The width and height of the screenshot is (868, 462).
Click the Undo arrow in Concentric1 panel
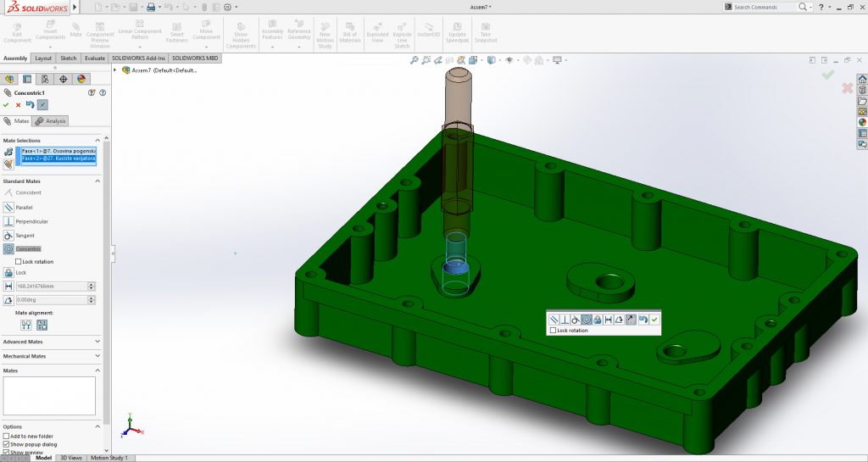(x=30, y=104)
